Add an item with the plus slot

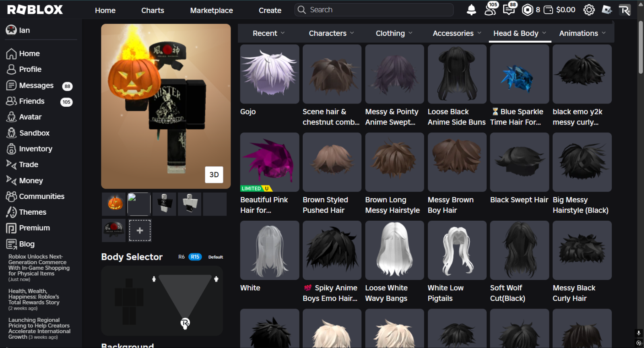[140, 230]
